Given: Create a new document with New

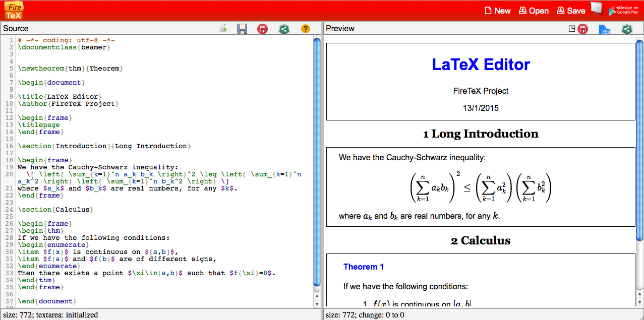Looking at the screenshot, I should tap(498, 11).
